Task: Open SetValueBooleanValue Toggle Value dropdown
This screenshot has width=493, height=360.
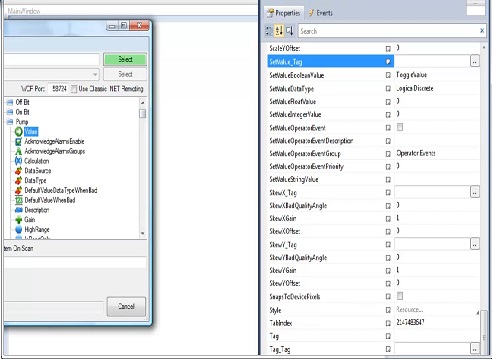Action: [437, 75]
